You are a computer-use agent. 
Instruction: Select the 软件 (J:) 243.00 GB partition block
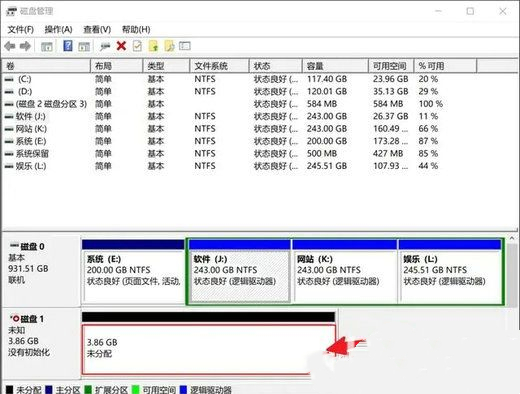tap(239, 271)
